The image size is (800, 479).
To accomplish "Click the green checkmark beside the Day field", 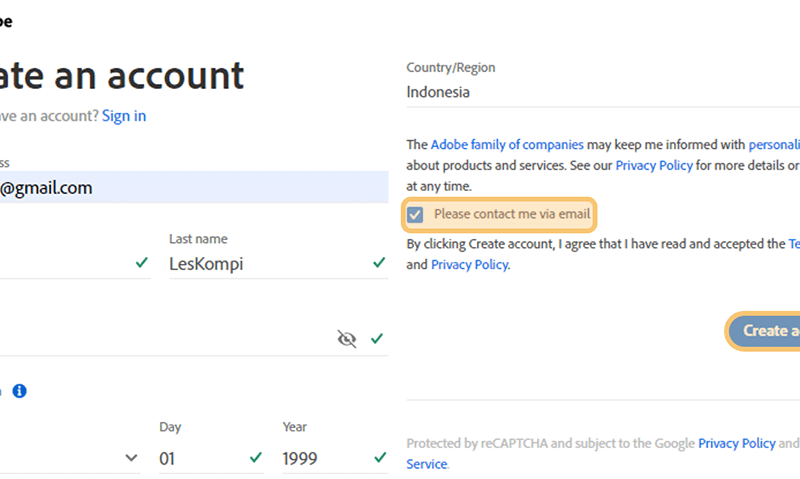I will tap(256, 458).
